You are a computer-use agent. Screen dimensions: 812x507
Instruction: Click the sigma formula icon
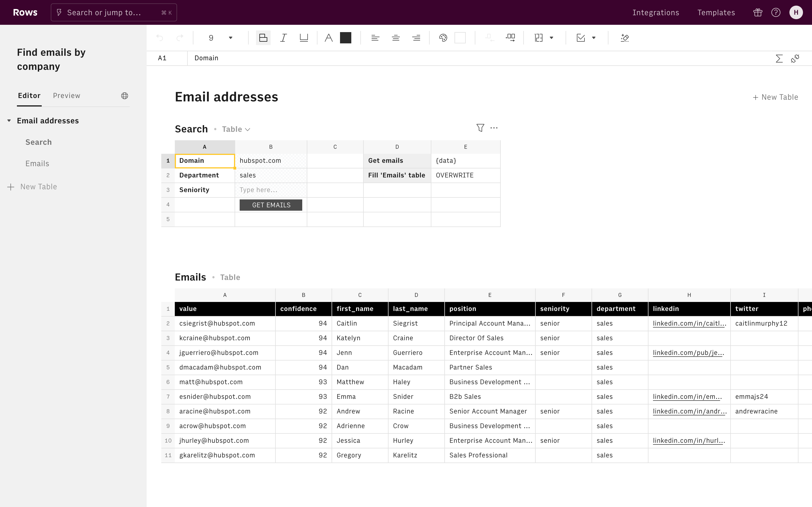tap(779, 59)
